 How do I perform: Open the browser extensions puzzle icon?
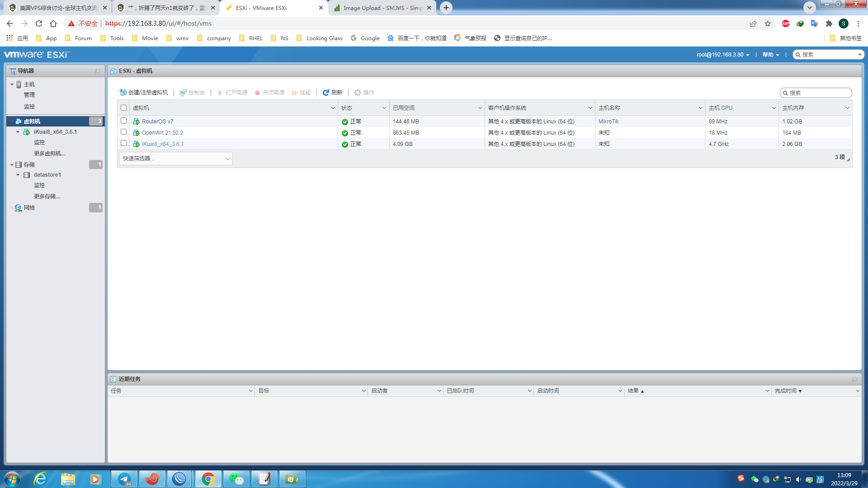click(x=829, y=23)
